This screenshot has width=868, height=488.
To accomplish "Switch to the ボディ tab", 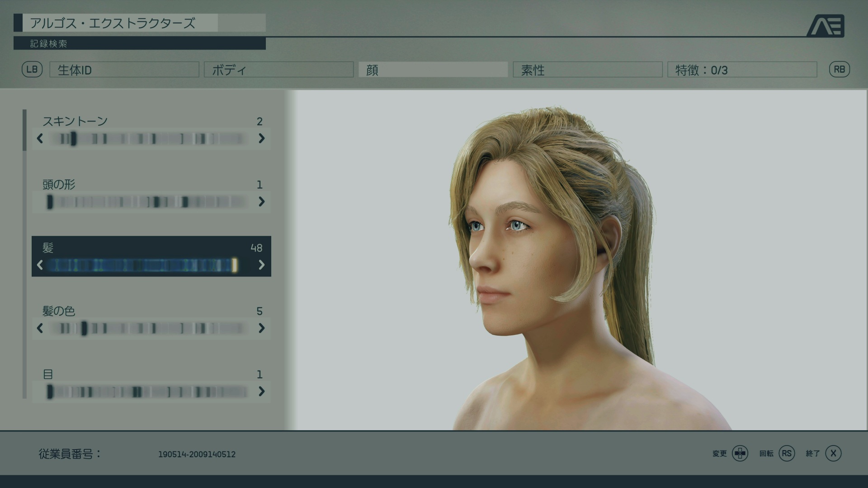I will click(x=278, y=70).
